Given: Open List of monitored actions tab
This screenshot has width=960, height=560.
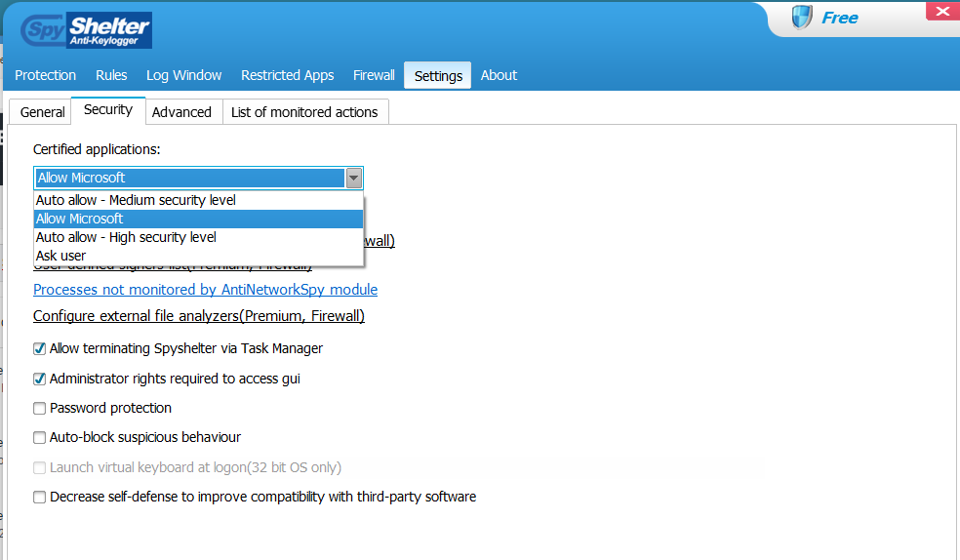Looking at the screenshot, I should pyautogui.click(x=304, y=112).
